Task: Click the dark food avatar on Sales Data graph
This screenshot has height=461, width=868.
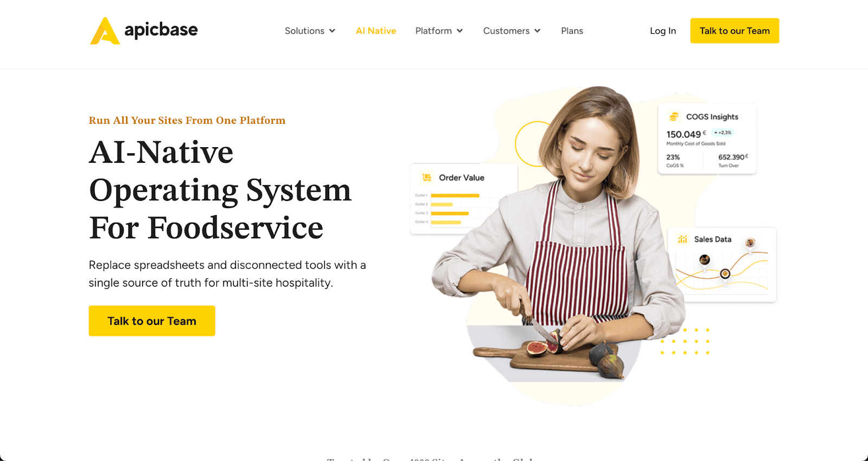Action: (704, 260)
